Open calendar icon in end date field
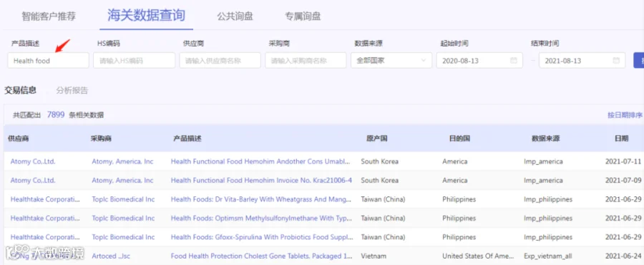Image resolution: width=644 pixels, height=265 pixels. tap(616, 60)
